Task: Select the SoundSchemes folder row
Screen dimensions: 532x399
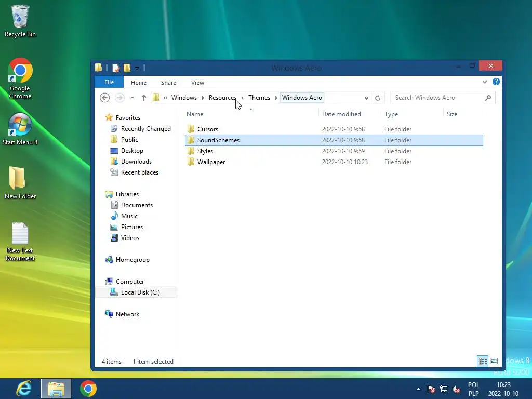Action: [334, 140]
